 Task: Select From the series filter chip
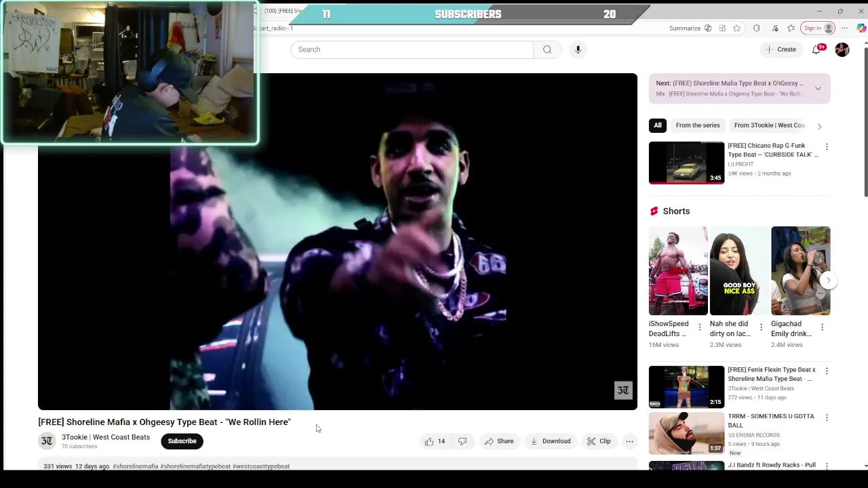point(698,125)
